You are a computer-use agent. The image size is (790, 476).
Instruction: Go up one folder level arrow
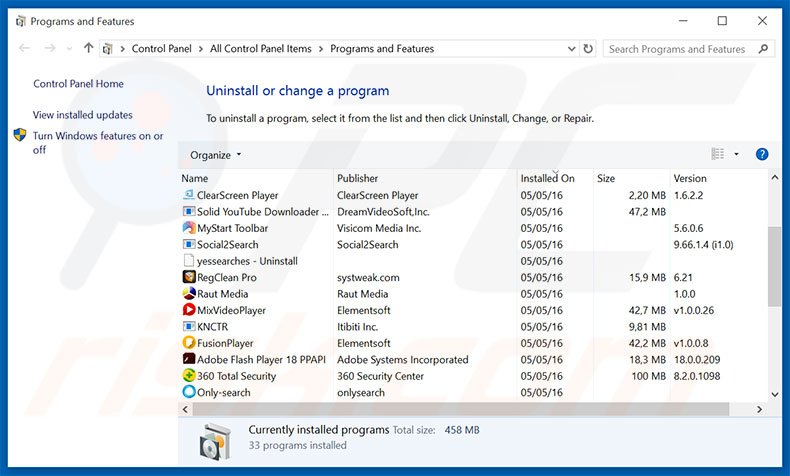(x=89, y=48)
